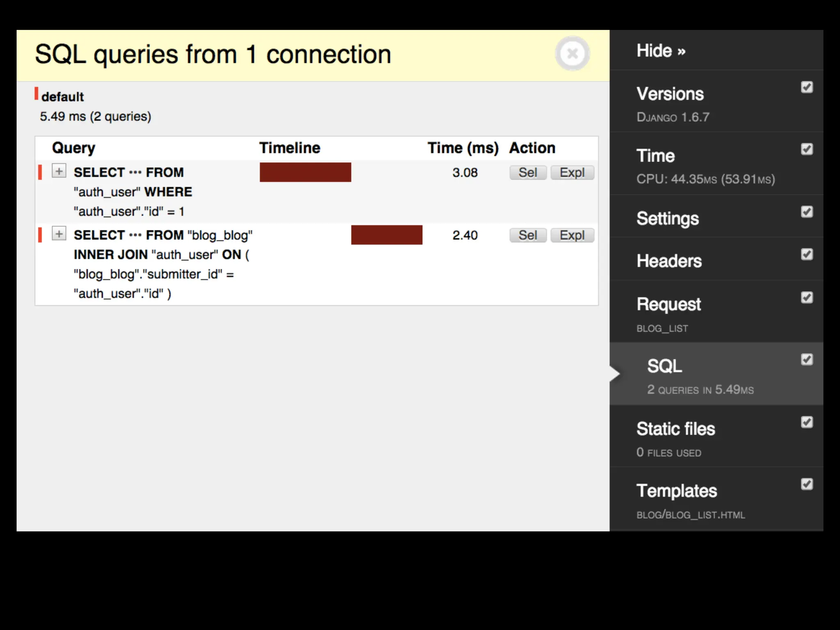Open the Headers panel

(x=669, y=261)
